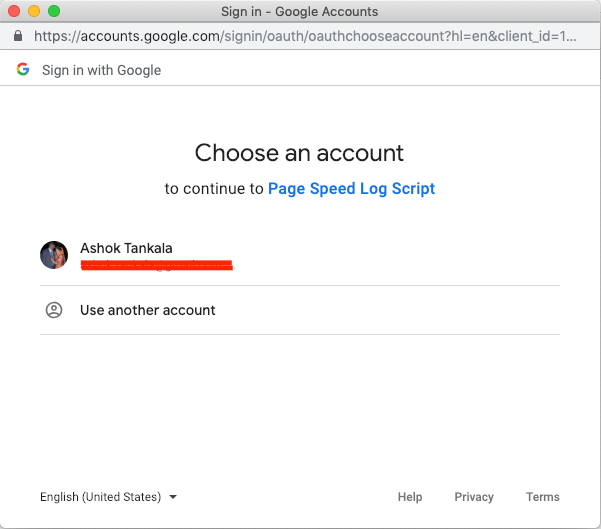Image resolution: width=601 pixels, height=529 pixels.
Task: Click the Use another account person icon
Action: coord(54,310)
